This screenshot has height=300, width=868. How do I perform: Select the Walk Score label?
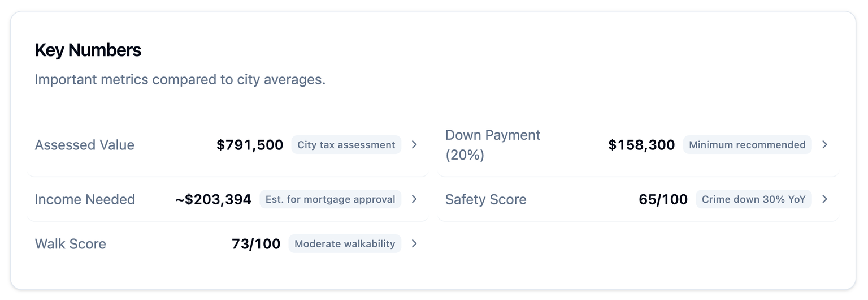tap(71, 244)
